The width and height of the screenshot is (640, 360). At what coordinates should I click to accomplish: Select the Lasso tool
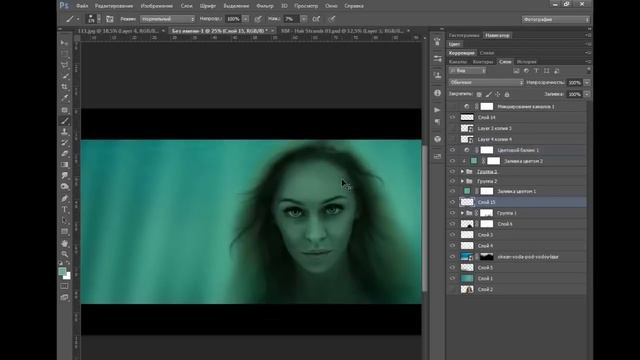64,65
